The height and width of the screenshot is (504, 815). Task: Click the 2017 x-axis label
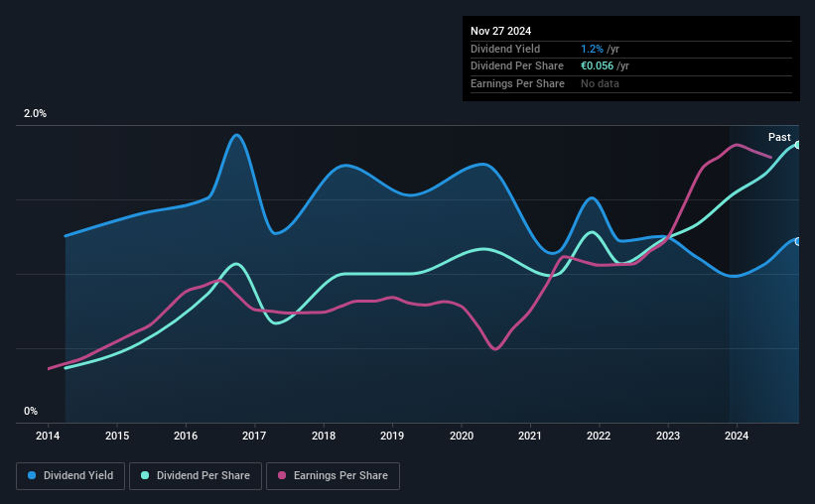click(254, 436)
